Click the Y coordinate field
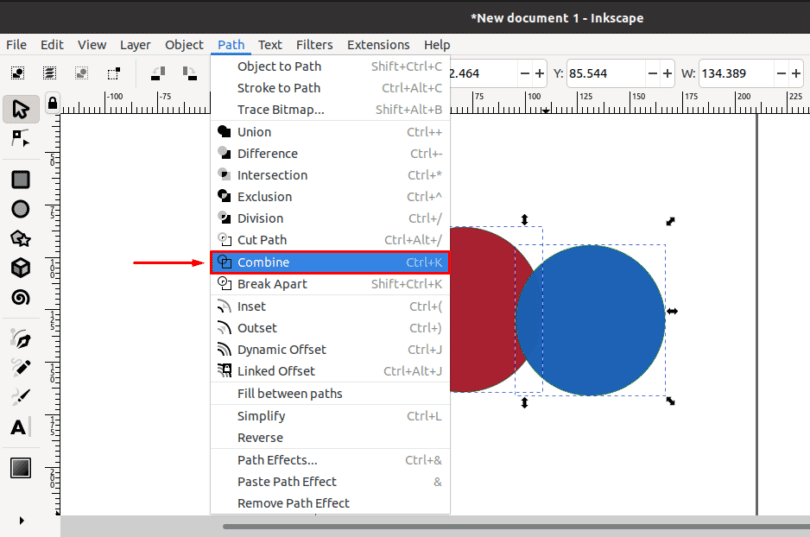Screen dimensions: 810x537 pos(606,73)
